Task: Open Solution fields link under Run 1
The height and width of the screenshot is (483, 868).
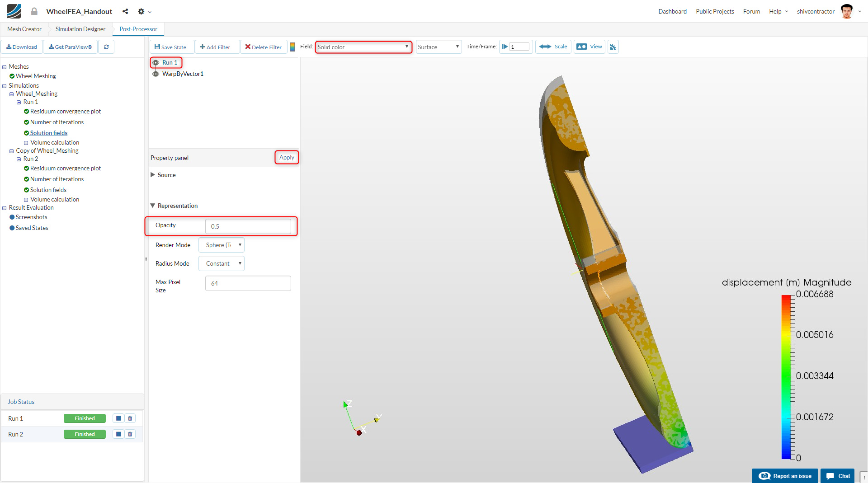Action: (x=49, y=133)
